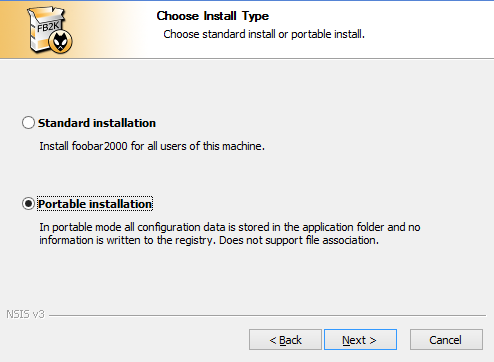494x362 pixels.
Task: Click the word 'foobar2000' in standard description
Action: (100, 146)
